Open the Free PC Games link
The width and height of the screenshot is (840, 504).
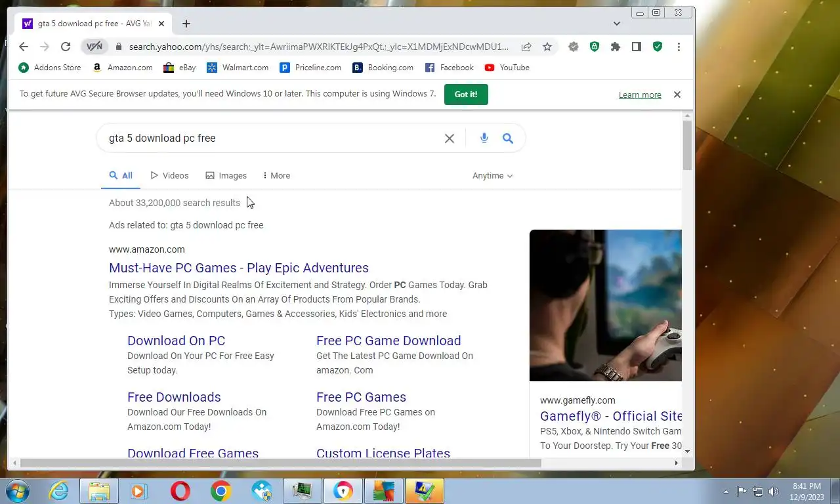tap(361, 397)
